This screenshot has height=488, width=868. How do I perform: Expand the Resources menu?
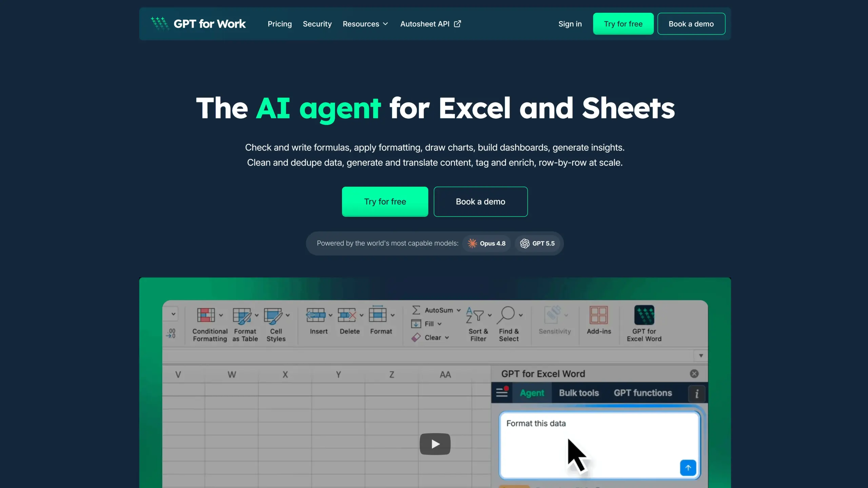pos(365,24)
